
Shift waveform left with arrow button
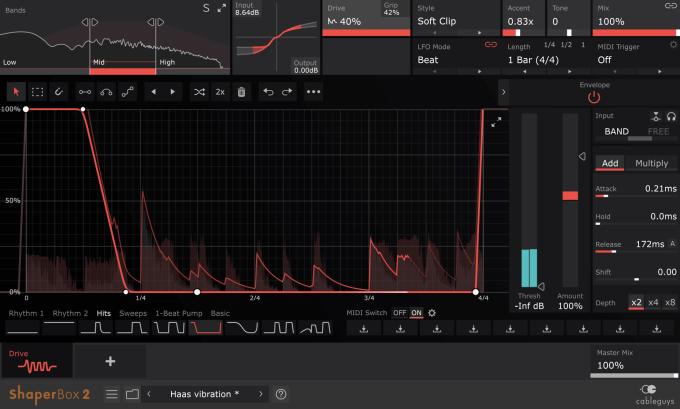click(154, 92)
